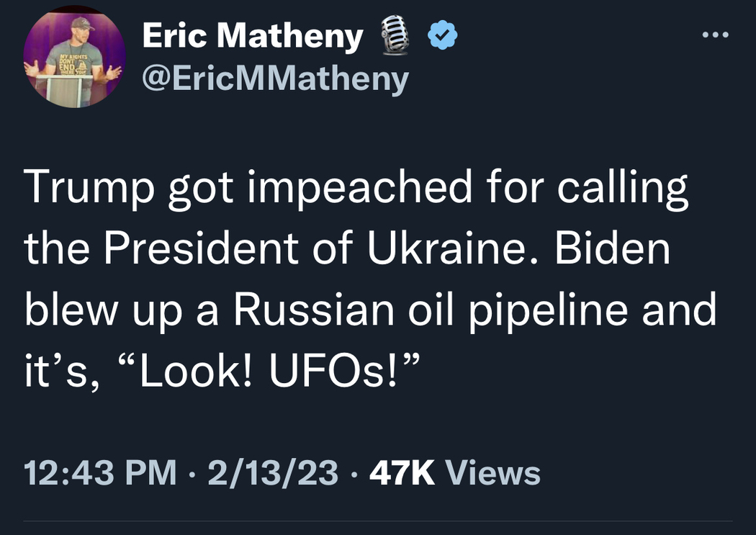
Task: Click the blue verified checkmark badge
Action: pyautogui.click(x=444, y=35)
